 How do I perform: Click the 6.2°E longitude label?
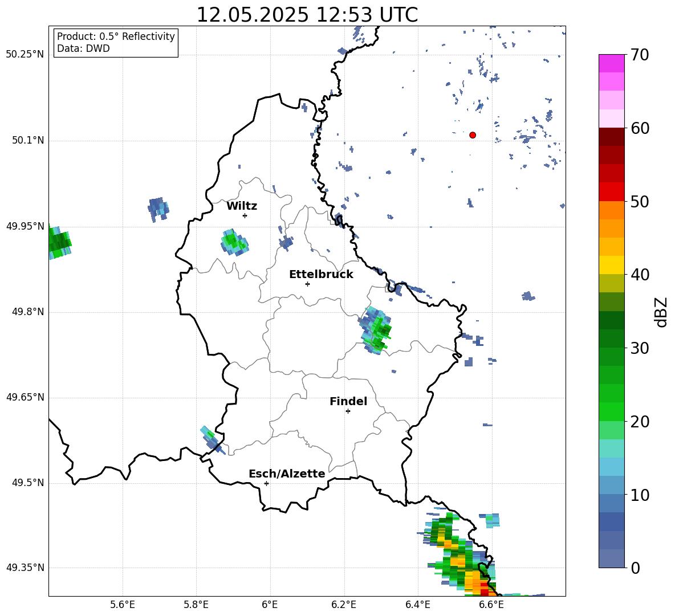coord(344,605)
